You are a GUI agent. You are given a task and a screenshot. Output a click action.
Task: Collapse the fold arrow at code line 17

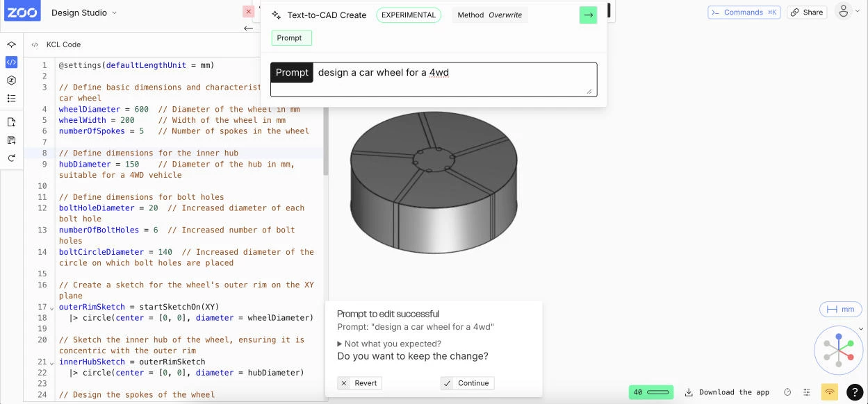coord(52,308)
